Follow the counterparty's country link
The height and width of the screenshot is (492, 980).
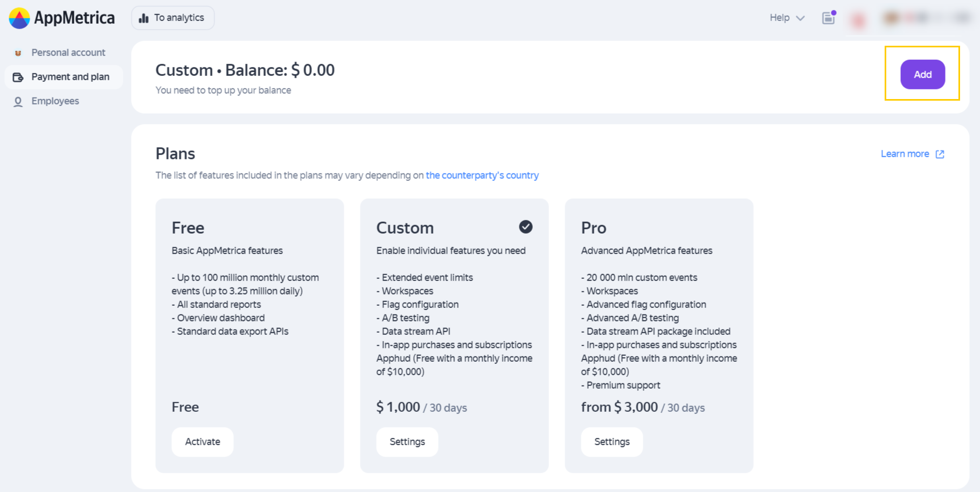click(482, 175)
